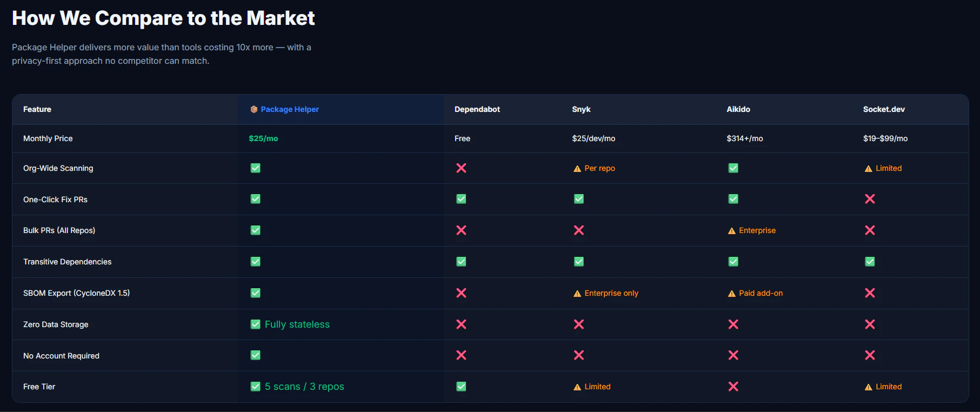Click Snyk warning icon in Free Tier row

point(577,387)
